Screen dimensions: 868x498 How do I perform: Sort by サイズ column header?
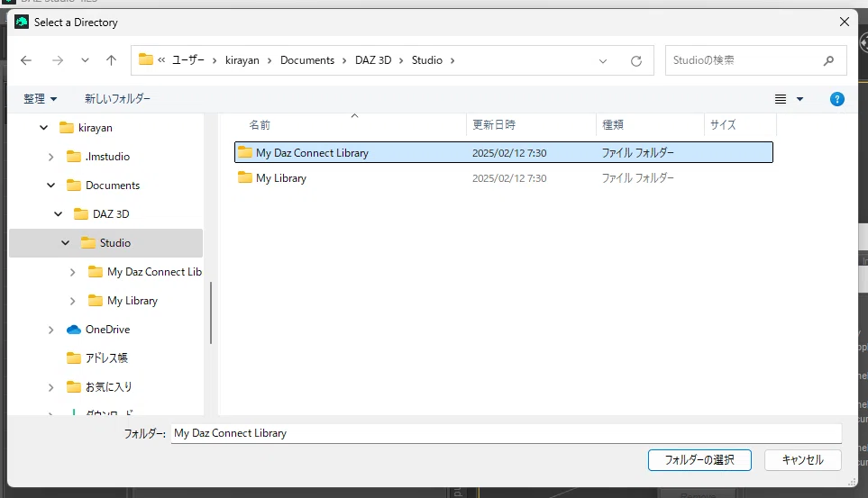point(723,125)
